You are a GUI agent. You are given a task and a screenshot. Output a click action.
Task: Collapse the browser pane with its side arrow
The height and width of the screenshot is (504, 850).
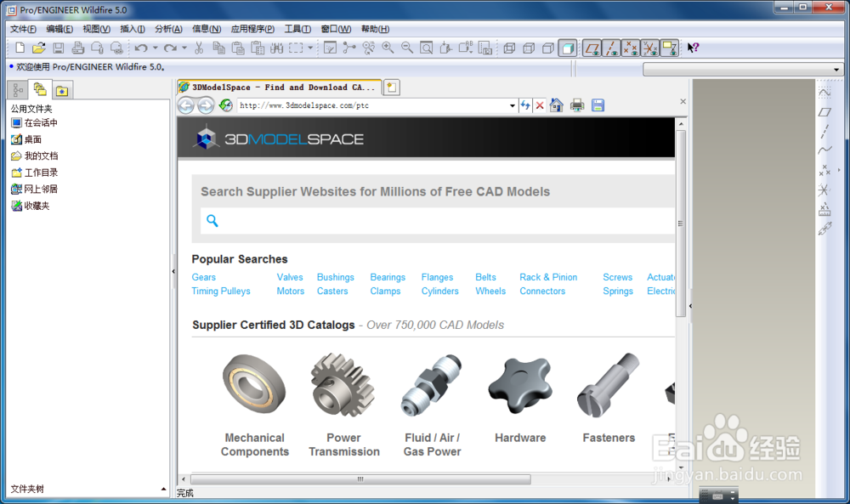point(690,306)
